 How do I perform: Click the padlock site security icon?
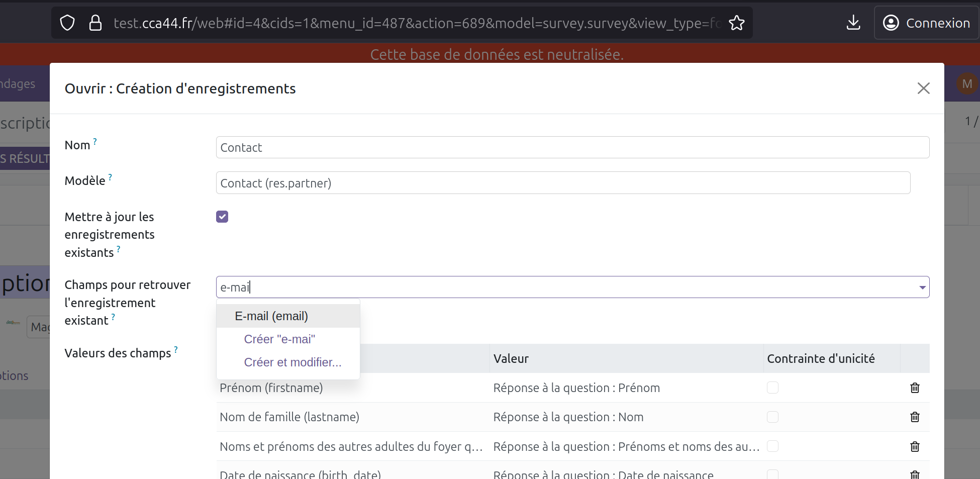click(95, 23)
